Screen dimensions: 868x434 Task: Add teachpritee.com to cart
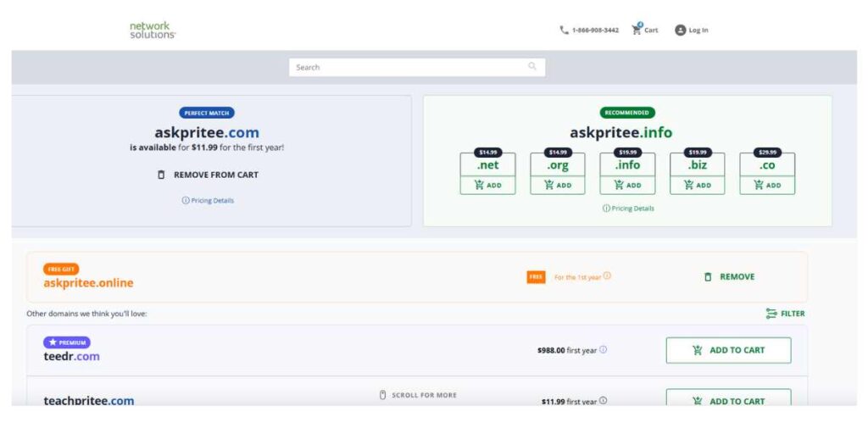728,398
